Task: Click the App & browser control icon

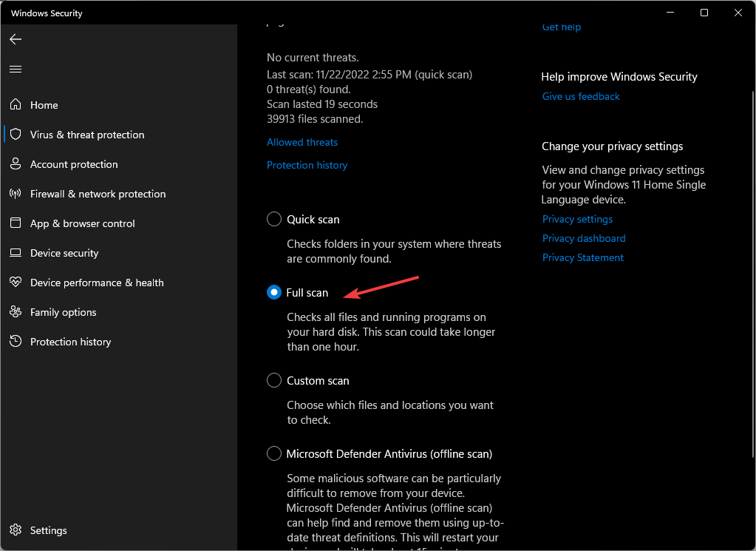Action: click(16, 223)
